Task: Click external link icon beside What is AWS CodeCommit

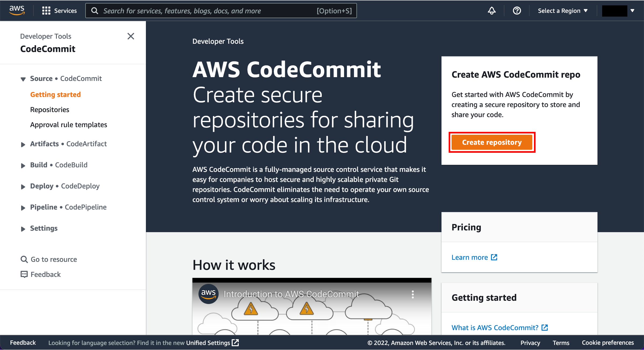Action: 544,327
